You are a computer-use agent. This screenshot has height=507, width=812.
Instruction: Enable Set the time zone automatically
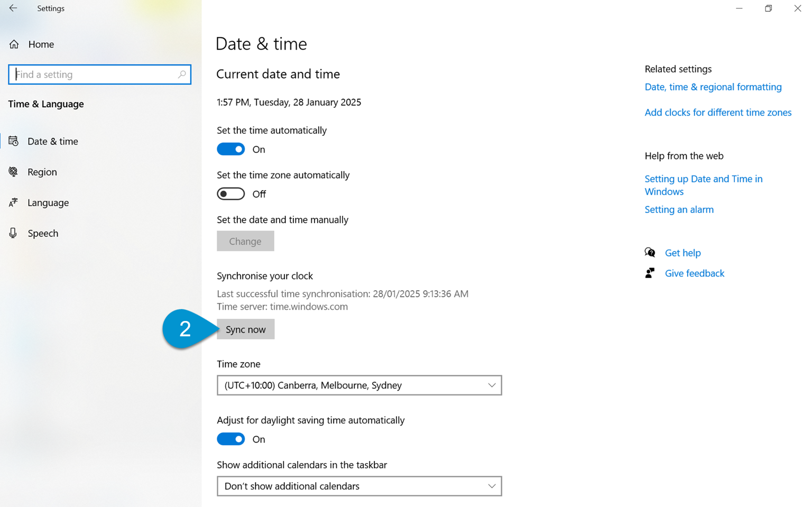point(231,194)
